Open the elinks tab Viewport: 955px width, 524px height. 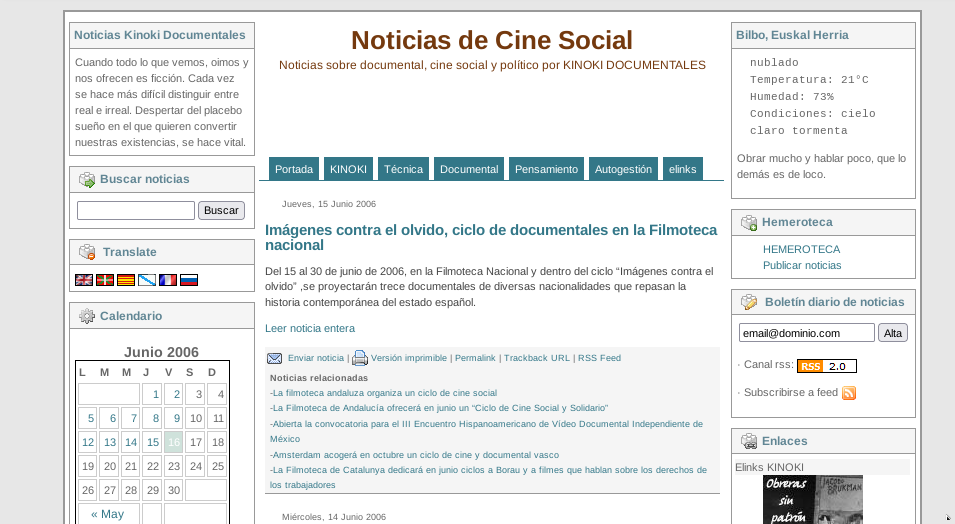[x=682, y=169]
